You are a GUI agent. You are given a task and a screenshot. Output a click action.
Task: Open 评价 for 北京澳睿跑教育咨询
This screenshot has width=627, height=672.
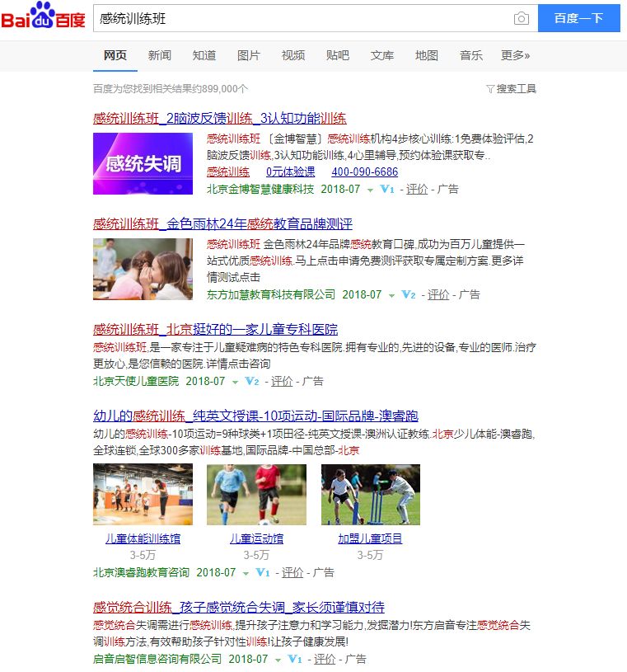click(x=292, y=572)
